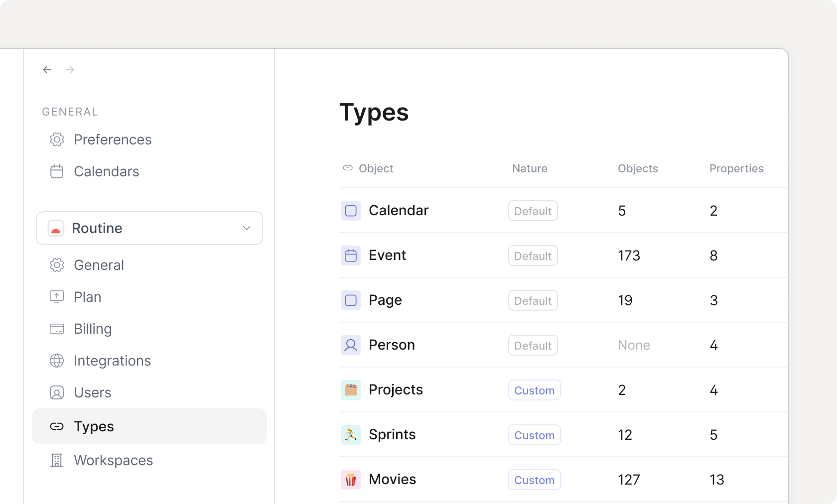The height and width of the screenshot is (504, 837).
Task: Click the Workspaces building icon
Action: [x=57, y=460]
